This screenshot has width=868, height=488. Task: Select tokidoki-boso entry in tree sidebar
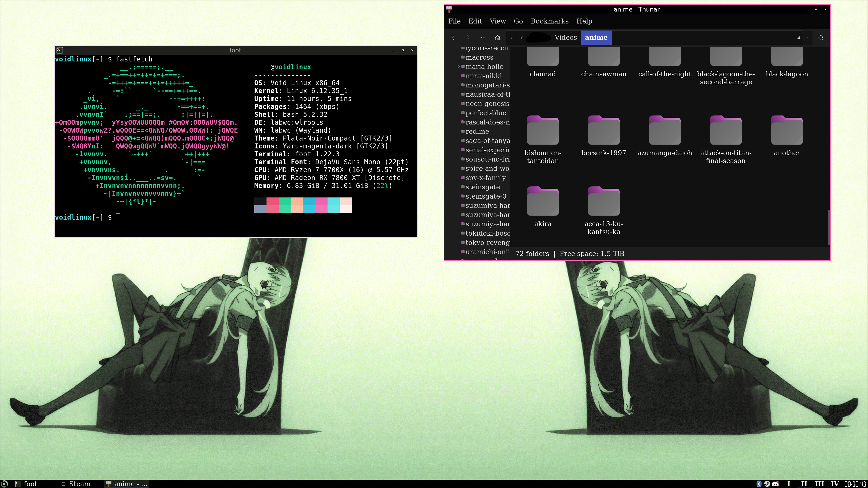(486, 233)
